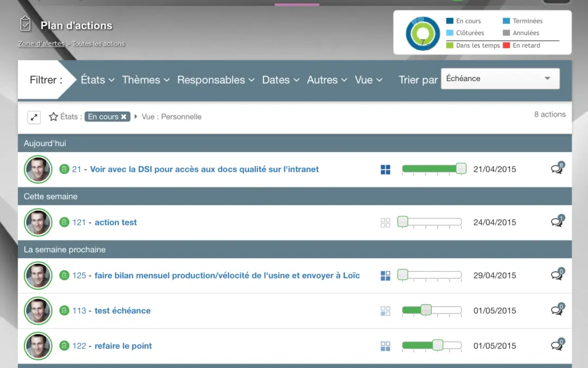Remove the 'En cours' filter tag
Screen dimensions: 588x368
tap(124, 117)
